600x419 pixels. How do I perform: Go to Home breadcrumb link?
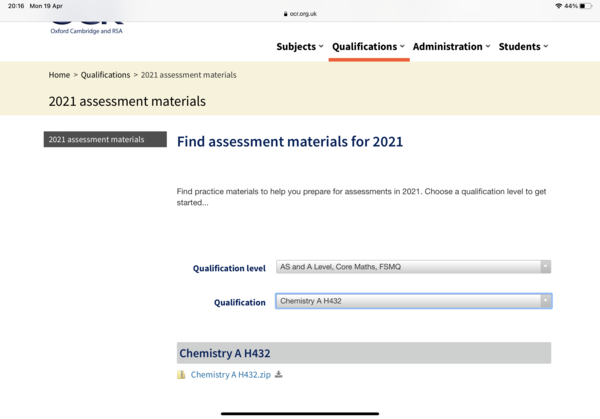click(x=59, y=75)
